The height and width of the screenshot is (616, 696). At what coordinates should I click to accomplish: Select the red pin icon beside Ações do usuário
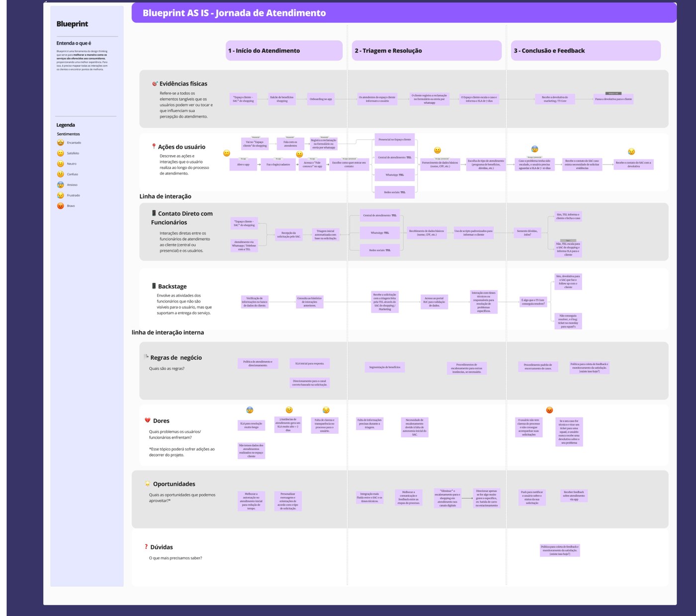154,147
